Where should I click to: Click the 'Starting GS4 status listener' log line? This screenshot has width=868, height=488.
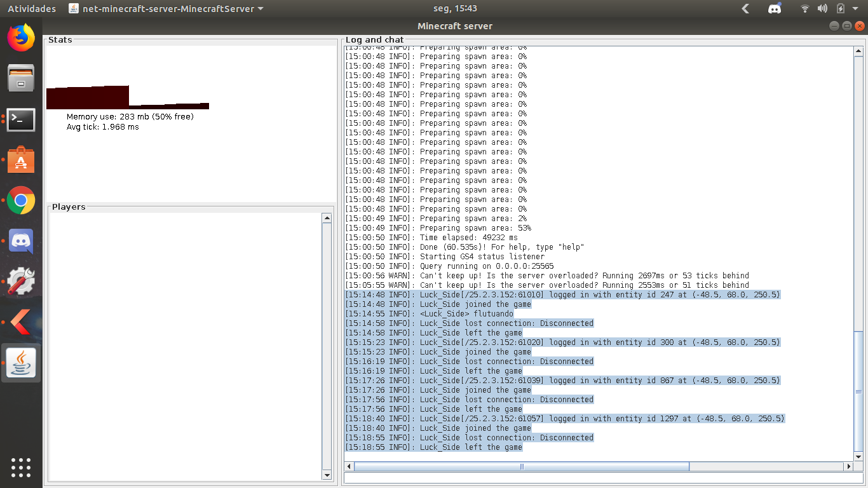point(445,257)
